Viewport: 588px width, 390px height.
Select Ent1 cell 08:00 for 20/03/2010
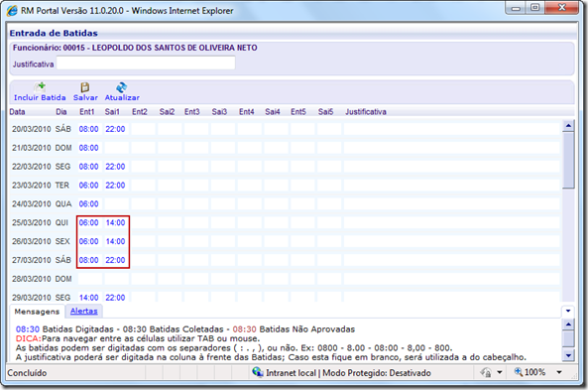click(x=89, y=129)
